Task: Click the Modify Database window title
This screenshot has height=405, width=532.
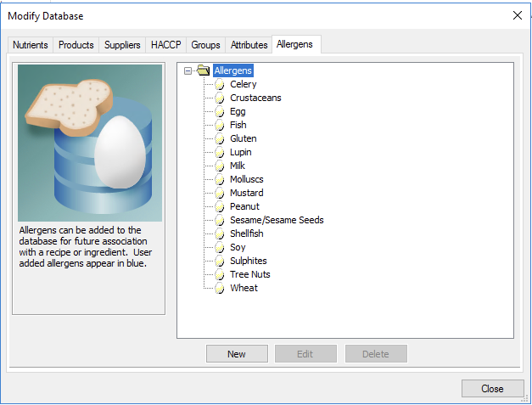Action: [46, 16]
